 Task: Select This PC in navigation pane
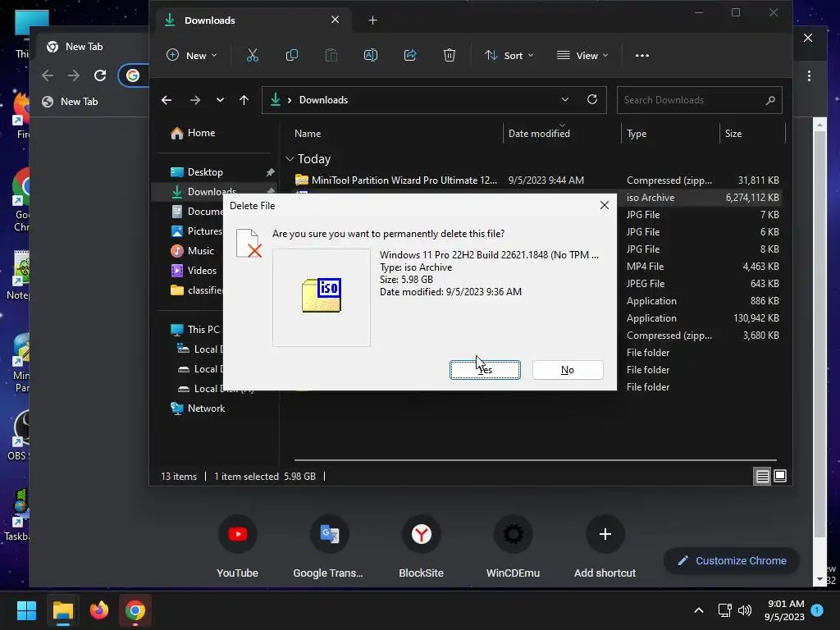pos(195,330)
